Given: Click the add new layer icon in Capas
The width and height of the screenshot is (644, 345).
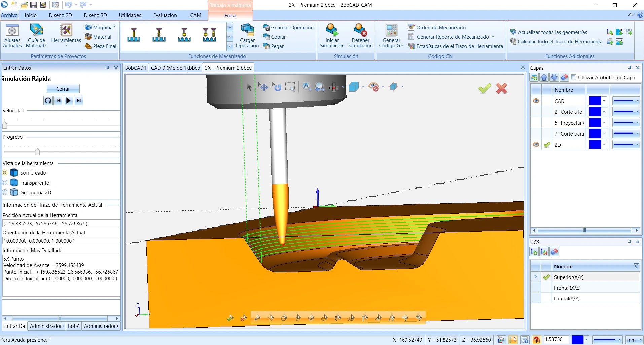Looking at the screenshot, I should point(534,77).
